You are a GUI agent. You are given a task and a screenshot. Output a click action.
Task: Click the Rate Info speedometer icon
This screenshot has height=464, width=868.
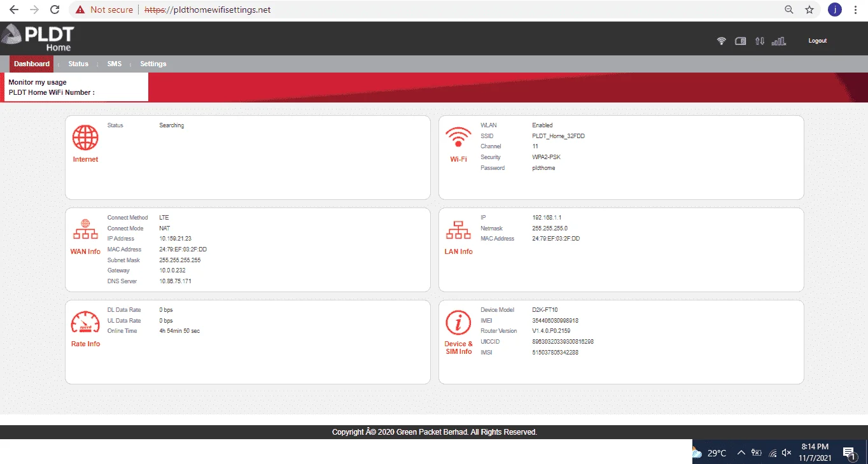[85, 323]
